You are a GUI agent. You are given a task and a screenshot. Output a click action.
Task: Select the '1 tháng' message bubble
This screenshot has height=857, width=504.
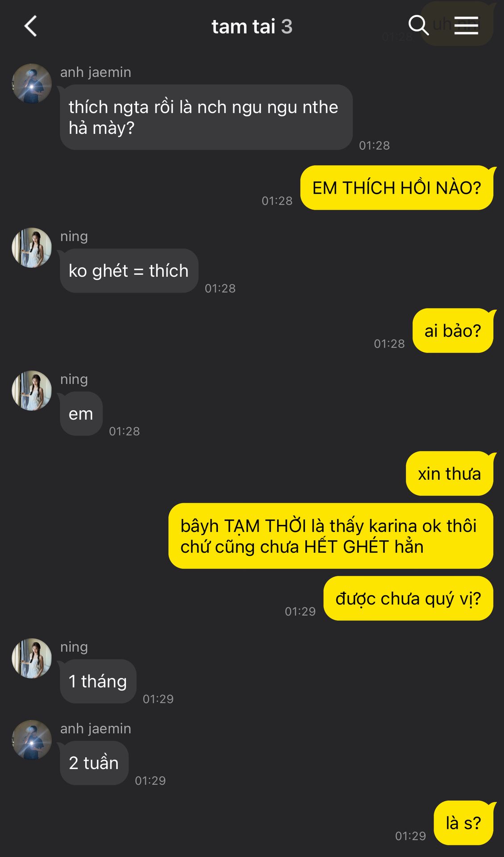(98, 681)
